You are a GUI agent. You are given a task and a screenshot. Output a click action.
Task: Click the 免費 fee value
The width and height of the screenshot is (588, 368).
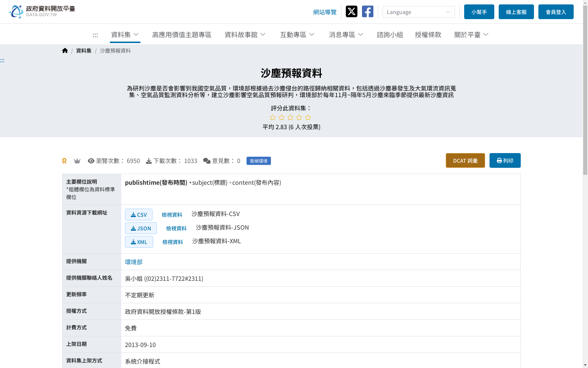click(131, 328)
